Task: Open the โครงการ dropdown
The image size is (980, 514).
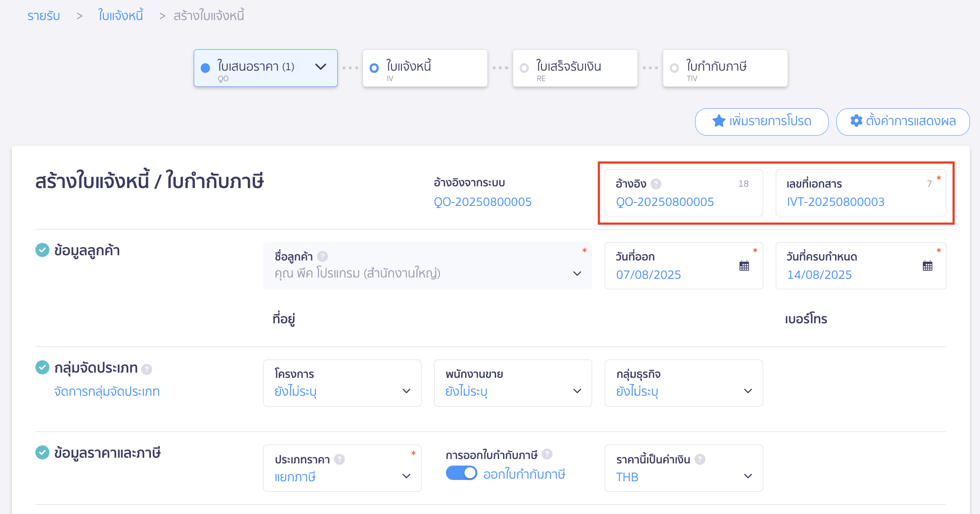Action: click(342, 383)
